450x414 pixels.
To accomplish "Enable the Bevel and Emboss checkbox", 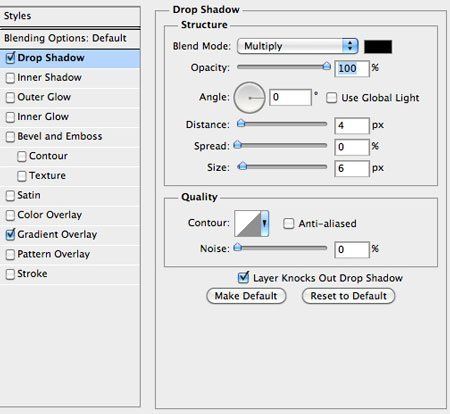I will coord(10,137).
